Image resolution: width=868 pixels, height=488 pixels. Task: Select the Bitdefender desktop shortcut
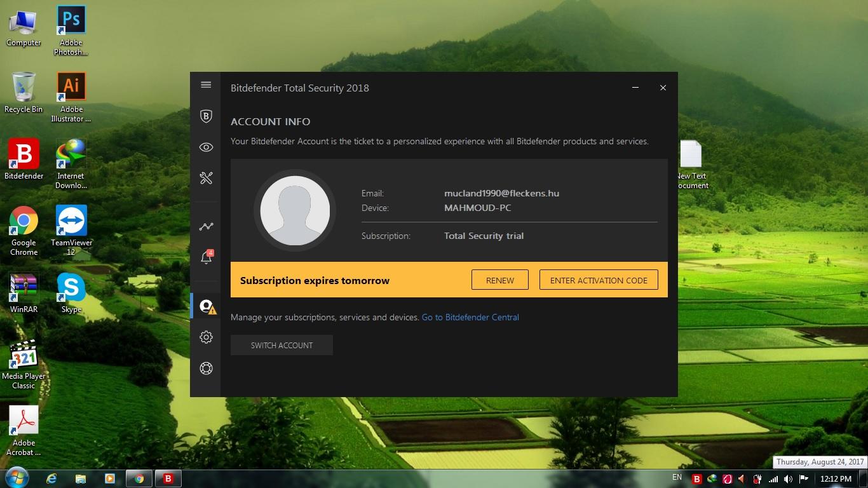(x=24, y=159)
